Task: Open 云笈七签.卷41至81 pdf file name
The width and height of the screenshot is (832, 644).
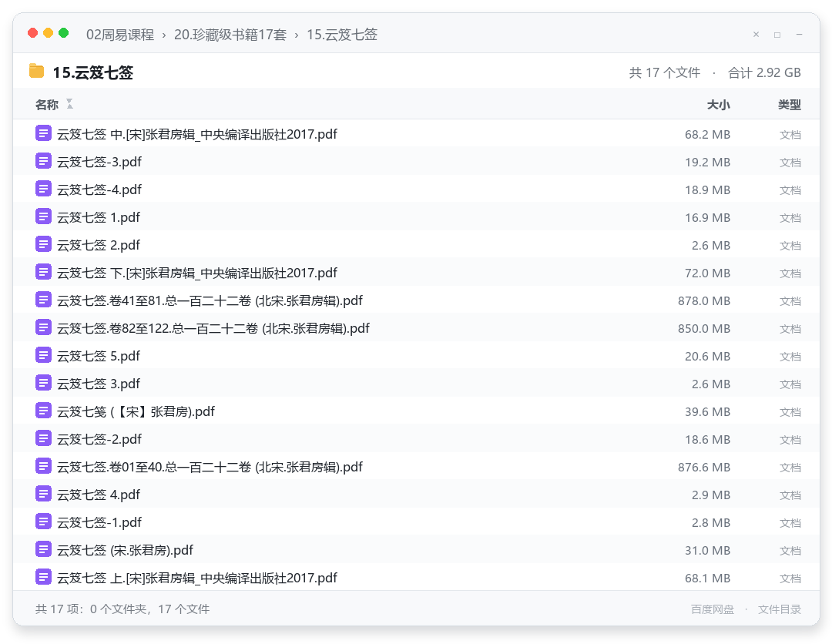Action: pyautogui.click(x=210, y=300)
